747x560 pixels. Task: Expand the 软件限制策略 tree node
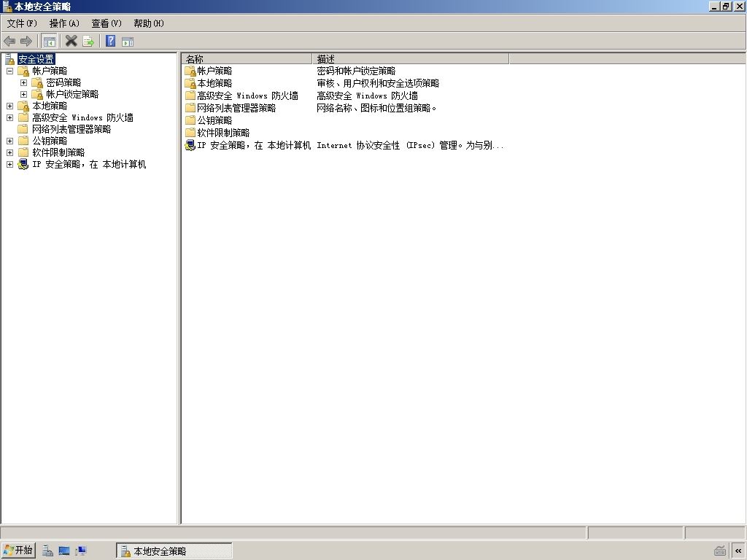[x=9, y=153]
